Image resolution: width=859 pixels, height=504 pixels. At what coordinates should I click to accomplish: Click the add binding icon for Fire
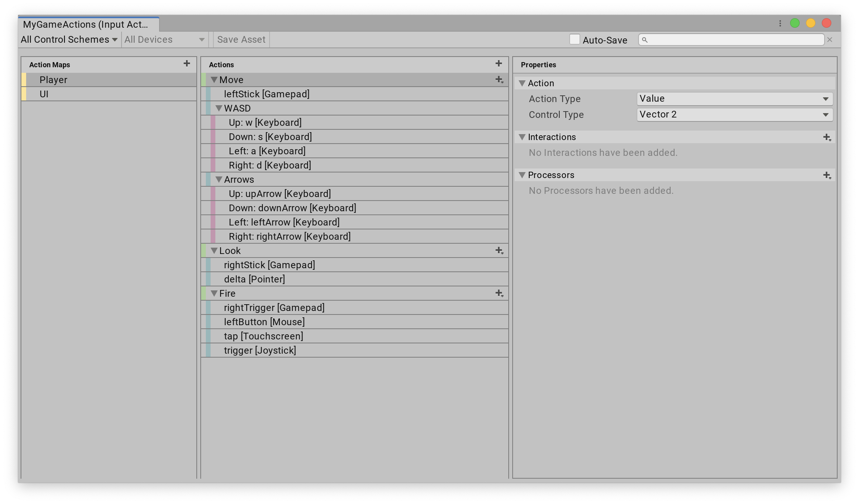tap(499, 294)
